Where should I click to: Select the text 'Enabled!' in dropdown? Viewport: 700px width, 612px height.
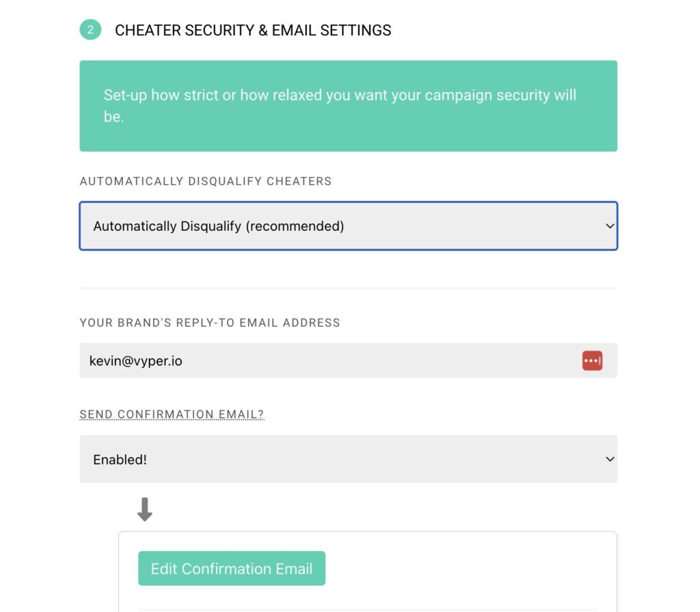120,460
